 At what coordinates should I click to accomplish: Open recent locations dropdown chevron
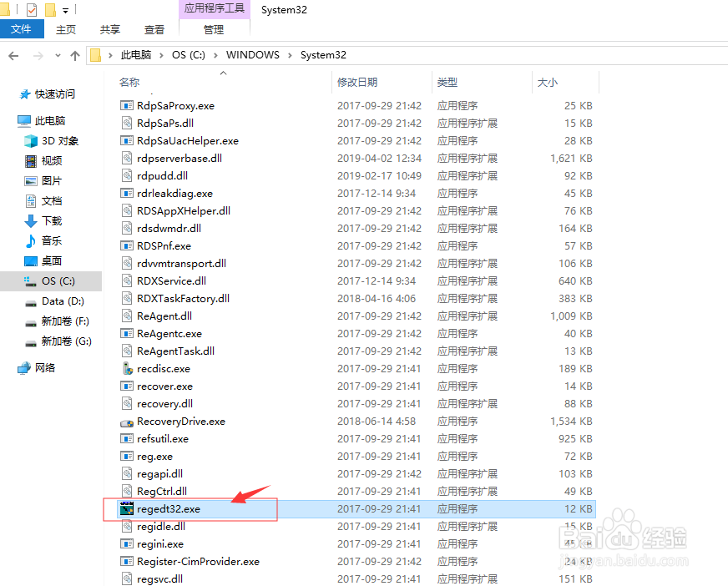58,56
